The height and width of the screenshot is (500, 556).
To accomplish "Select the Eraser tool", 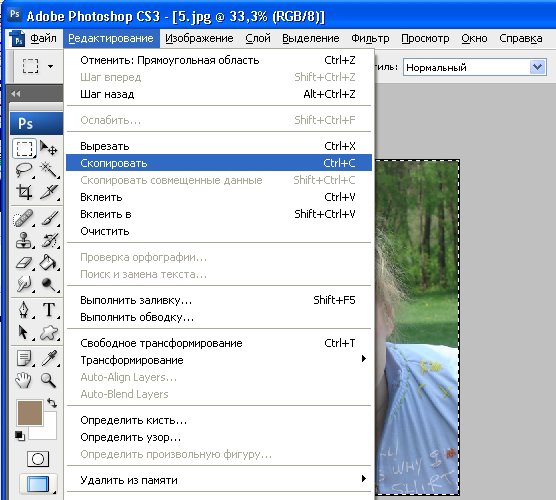I will [24, 263].
